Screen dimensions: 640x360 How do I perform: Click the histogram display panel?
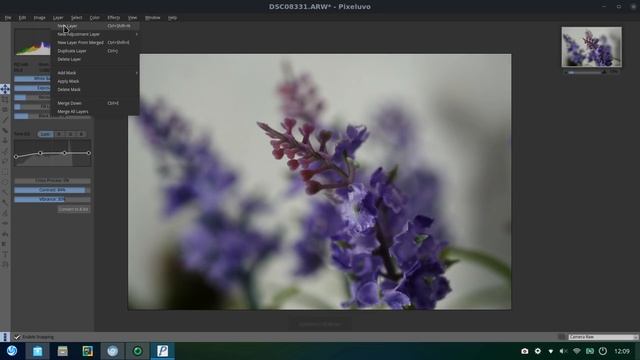[33, 43]
